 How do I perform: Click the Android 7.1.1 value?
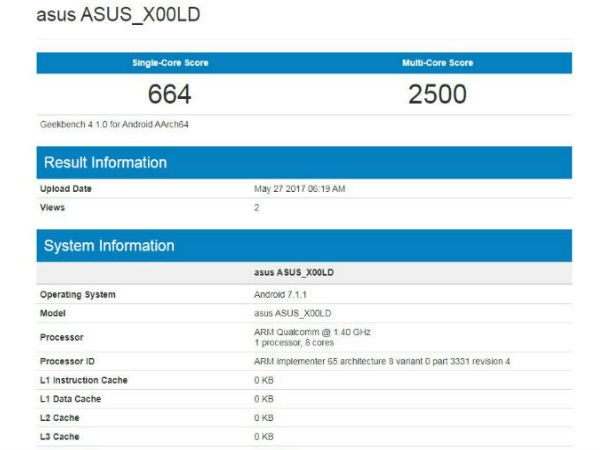tap(280, 295)
